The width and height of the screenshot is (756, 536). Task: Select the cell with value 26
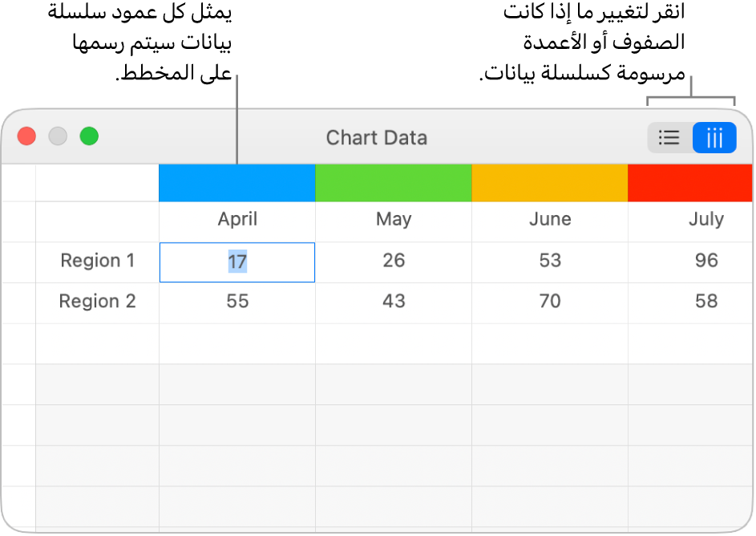click(x=394, y=261)
